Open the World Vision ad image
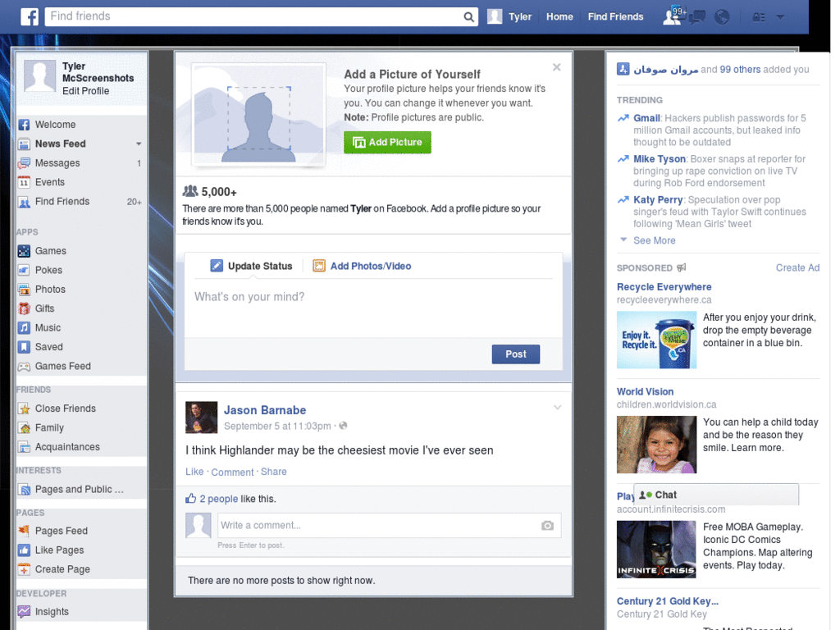 [x=656, y=445]
